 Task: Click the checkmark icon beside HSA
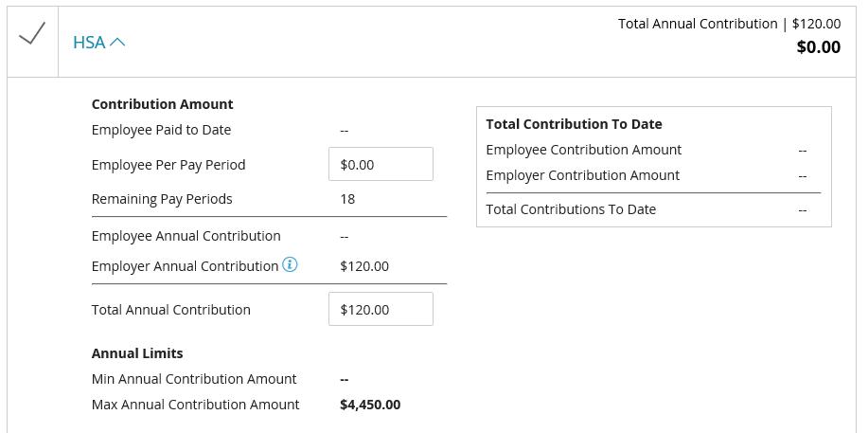(32, 35)
